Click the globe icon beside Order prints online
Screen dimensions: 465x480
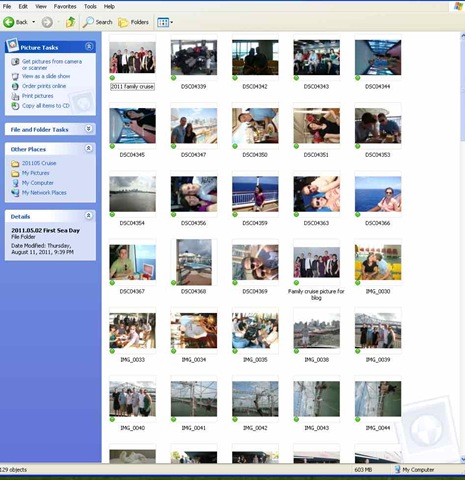[x=15, y=86]
